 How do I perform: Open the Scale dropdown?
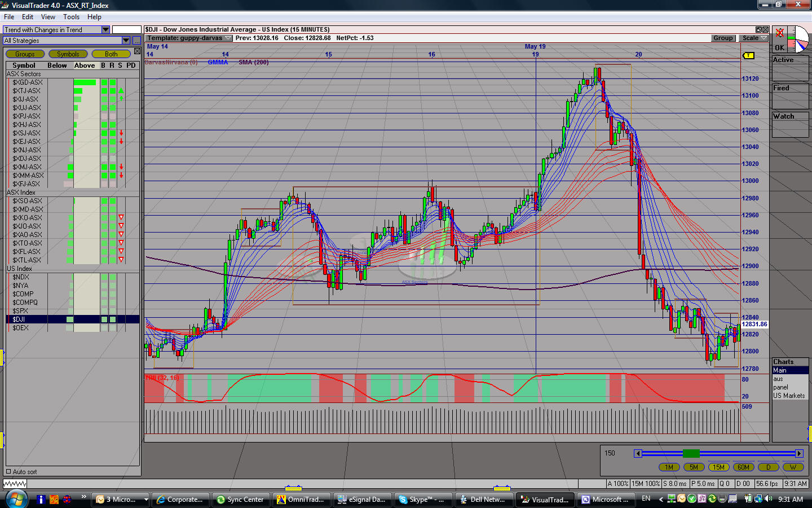point(754,38)
